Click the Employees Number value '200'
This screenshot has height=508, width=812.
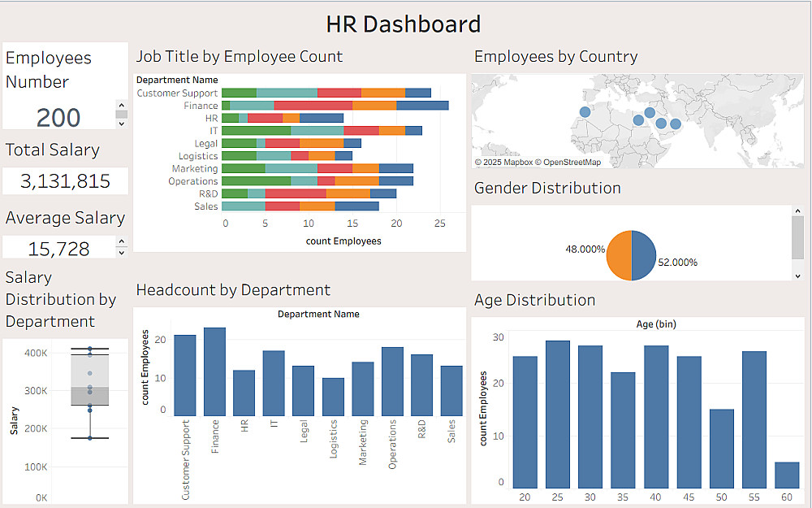tap(58, 118)
